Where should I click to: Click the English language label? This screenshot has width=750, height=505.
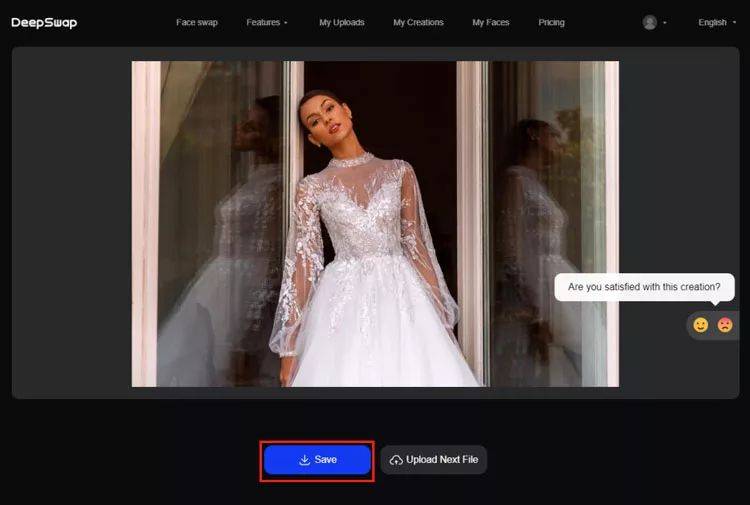pyautogui.click(x=712, y=22)
